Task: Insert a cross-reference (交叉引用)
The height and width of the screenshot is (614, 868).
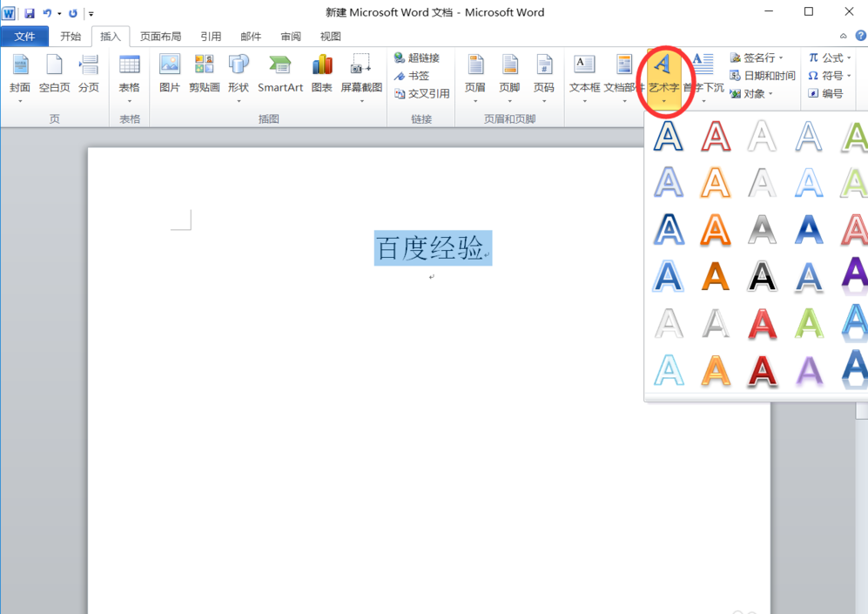Action: click(x=422, y=93)
